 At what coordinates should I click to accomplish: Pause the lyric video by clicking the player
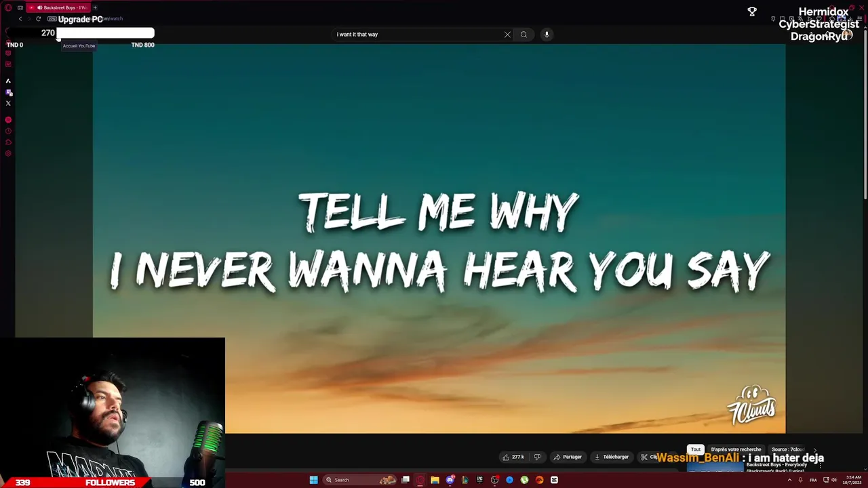[x=439, y=239]
